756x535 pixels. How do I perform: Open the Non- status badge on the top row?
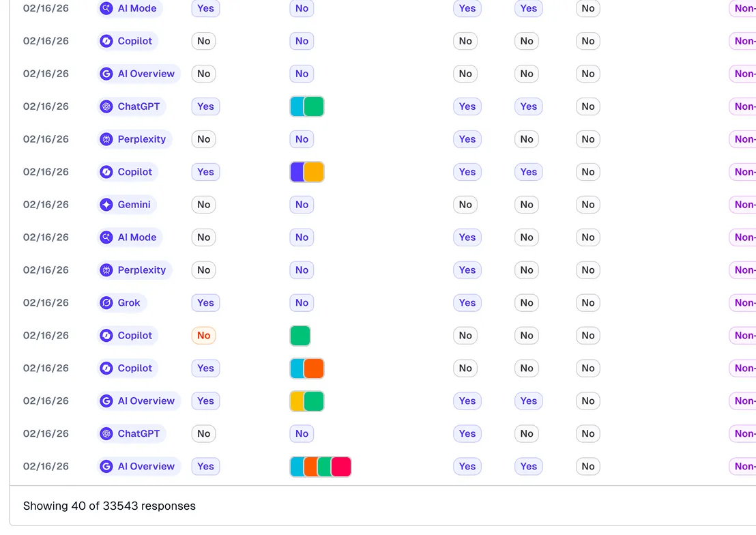click(x=744, y=8)
